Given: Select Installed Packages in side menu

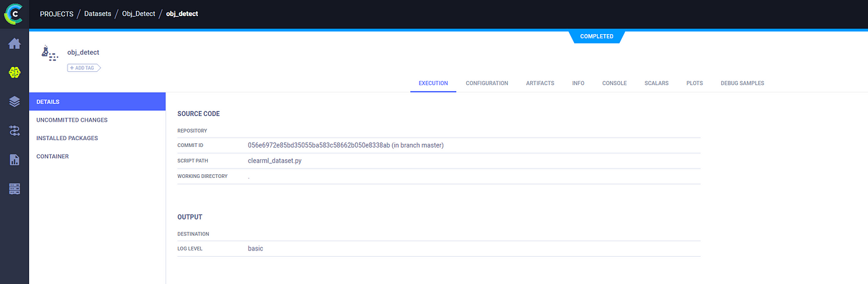Looking at the screenshot, I should (67, 138).
